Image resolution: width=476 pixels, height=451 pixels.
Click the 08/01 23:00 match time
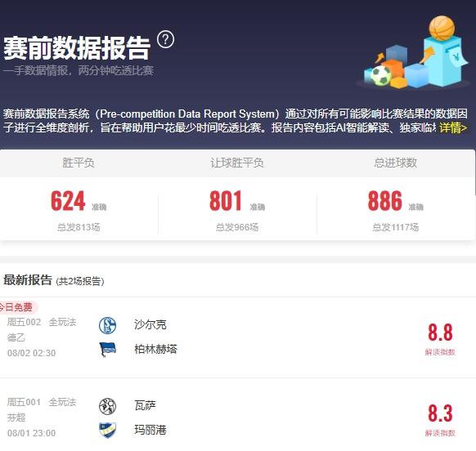click(x=32, y=433)
